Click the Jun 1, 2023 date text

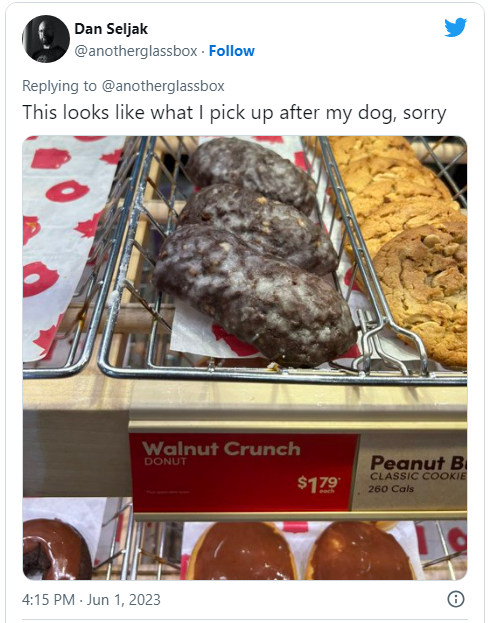124,600
